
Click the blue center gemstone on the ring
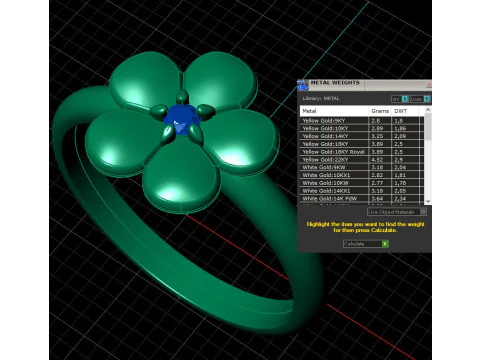tap(182, 119)
